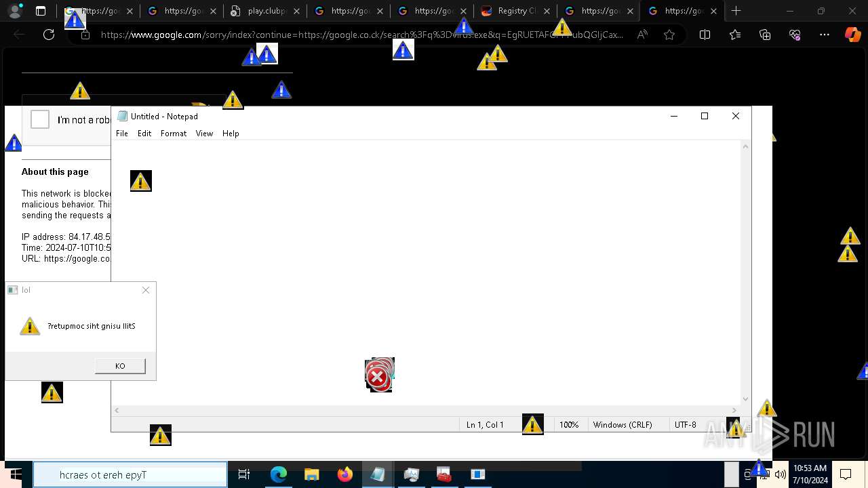Open Edge Collections panel

tap(765, 35)
